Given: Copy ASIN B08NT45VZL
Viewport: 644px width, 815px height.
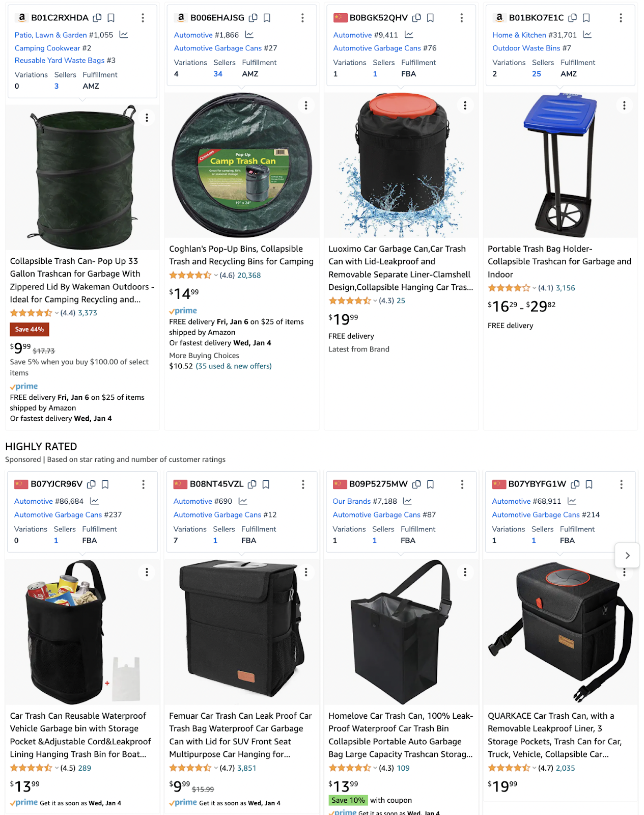Looking at the screenshot, I should click(252, 484).
